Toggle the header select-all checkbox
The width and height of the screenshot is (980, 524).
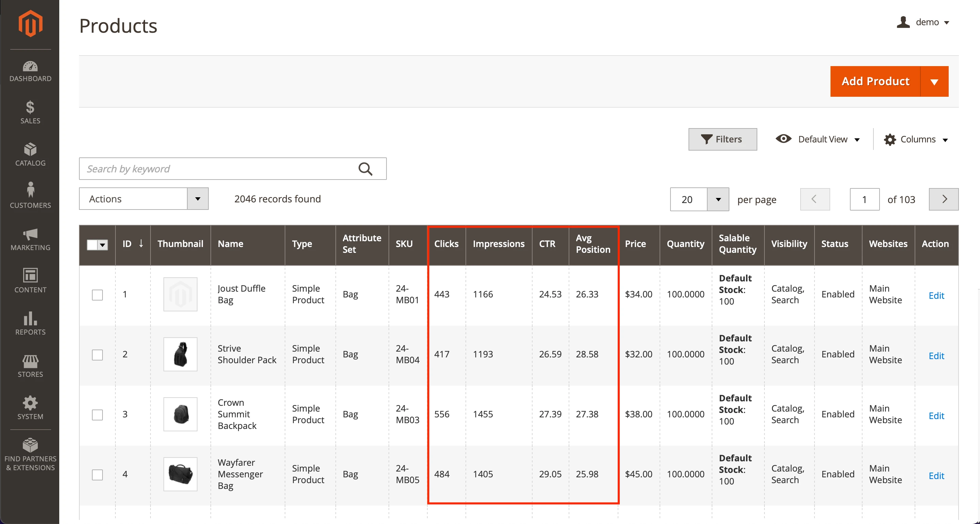pyautogui.click(x=92, y=244)
